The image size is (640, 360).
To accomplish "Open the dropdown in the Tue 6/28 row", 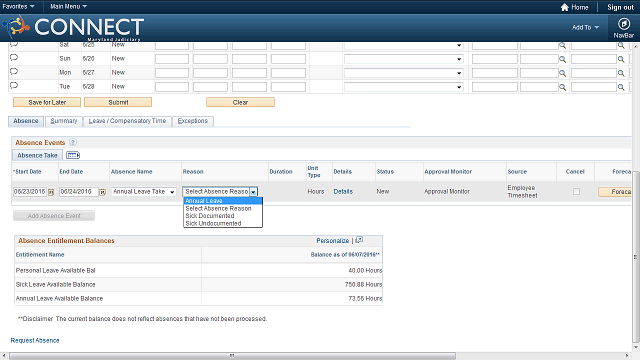I will tap(404, 87).
